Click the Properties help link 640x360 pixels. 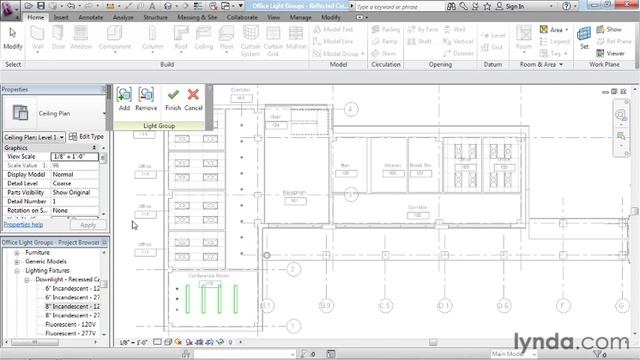[x=23, y=224]
